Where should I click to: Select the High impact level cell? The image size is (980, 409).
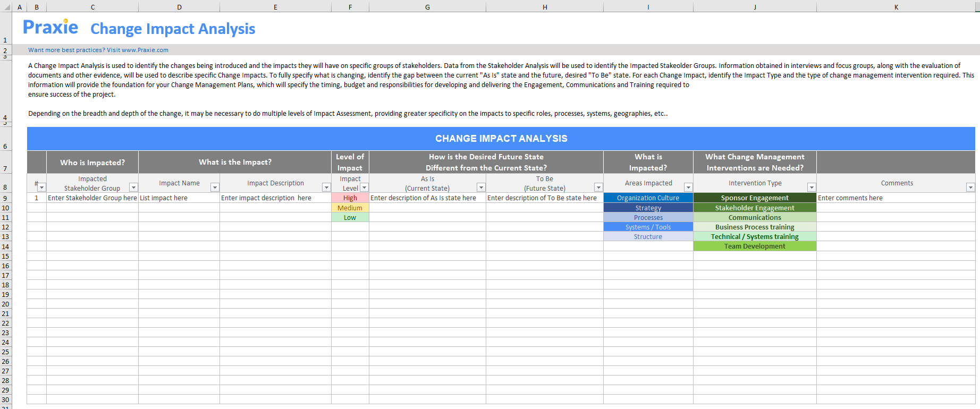pyautogui.click(x=350, y=198)
